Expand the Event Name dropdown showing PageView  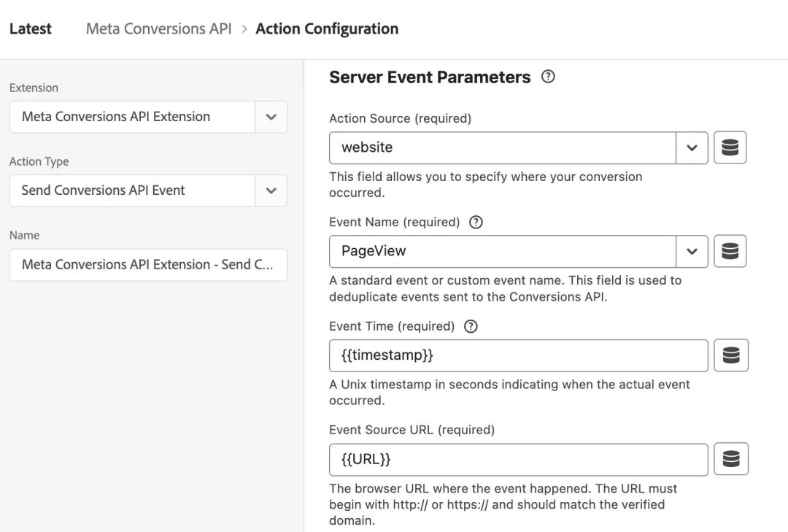click(692, 250)
